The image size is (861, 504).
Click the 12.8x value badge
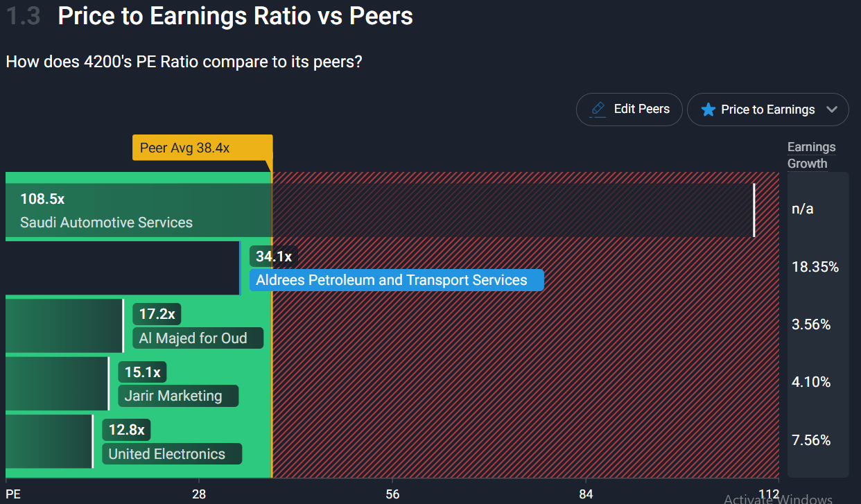tap(126, 430)
